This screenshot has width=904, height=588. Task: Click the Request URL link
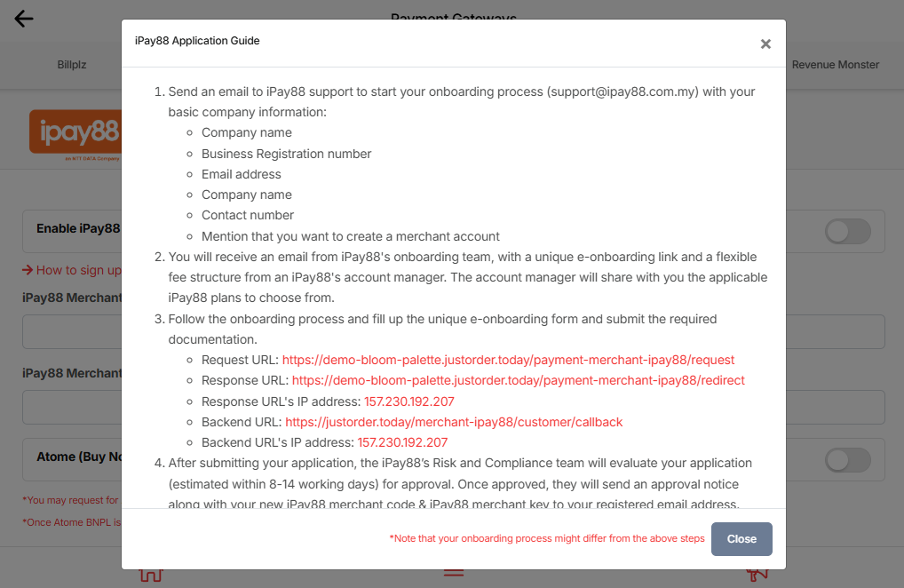[508, 360]
